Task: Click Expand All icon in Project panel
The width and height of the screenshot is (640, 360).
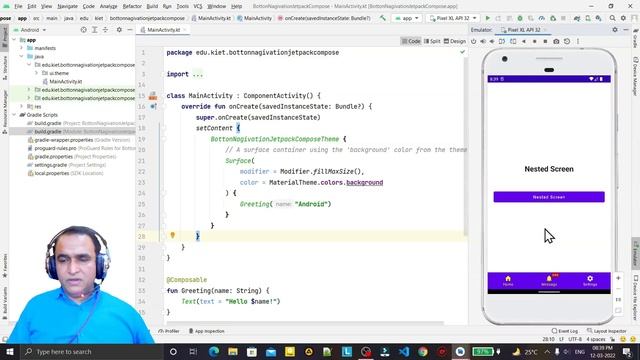Action: (x=95, y=30)
